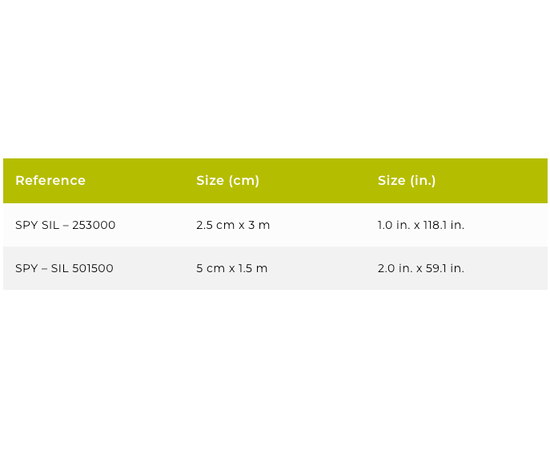
Task: Click the 59.1 in. value
Action: 445,268
